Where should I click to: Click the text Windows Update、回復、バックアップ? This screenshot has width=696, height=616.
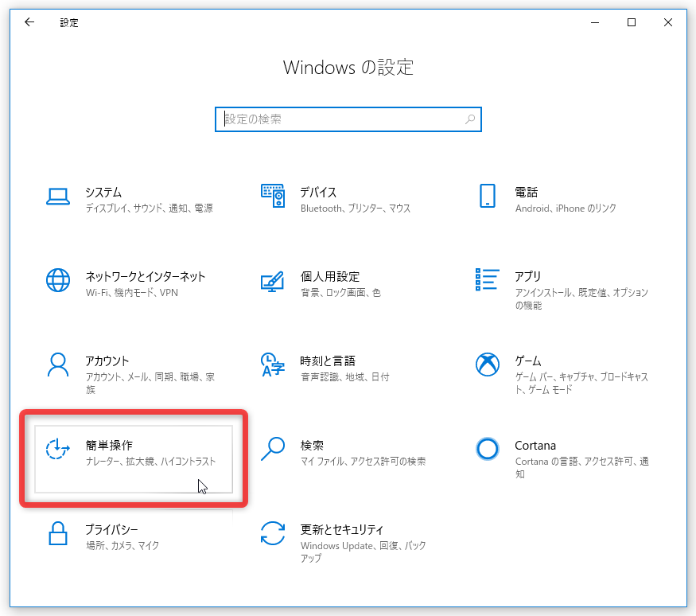pyautogui.click(x=363, y=552)
